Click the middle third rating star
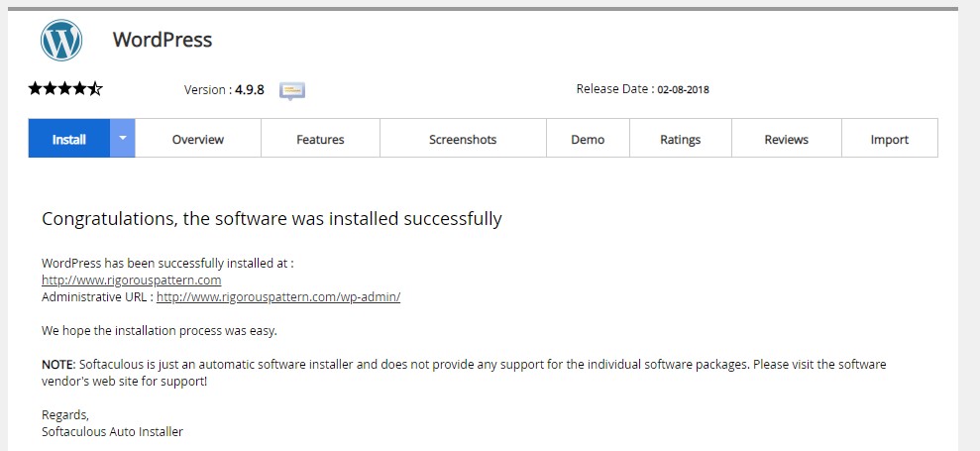Screen dimensions: 980x451 point(65,88)
